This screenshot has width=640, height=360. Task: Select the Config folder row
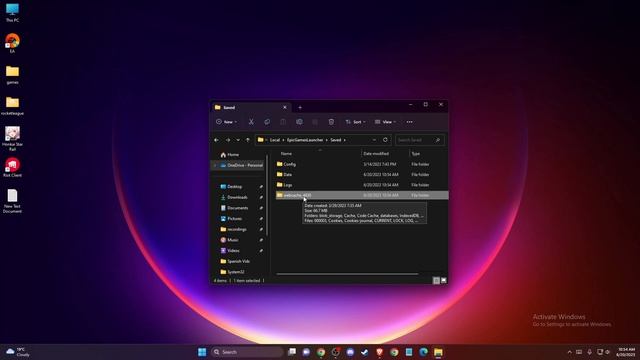pyautogui.click(x=362, y=164)
